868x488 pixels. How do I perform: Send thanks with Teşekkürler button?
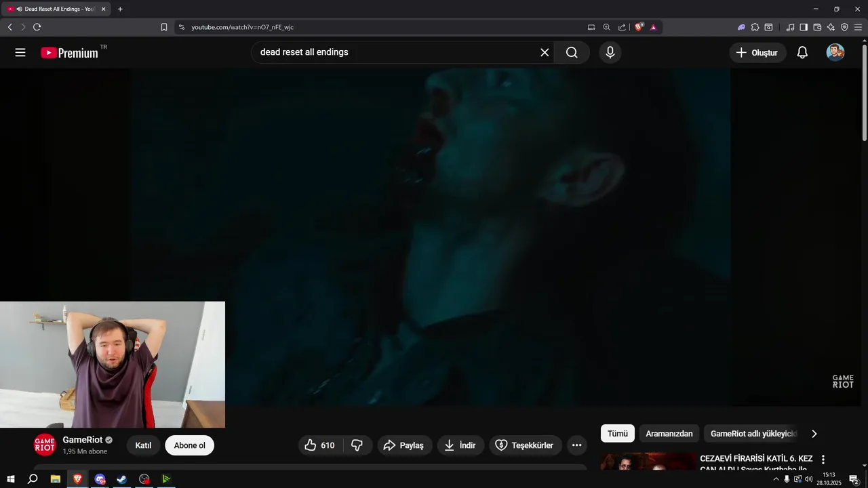(x=526, y=445)
